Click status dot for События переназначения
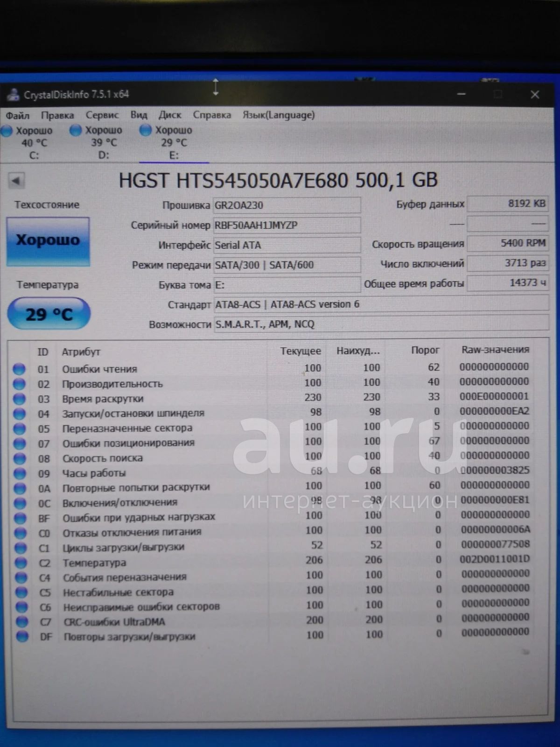 tap(21, 578)
